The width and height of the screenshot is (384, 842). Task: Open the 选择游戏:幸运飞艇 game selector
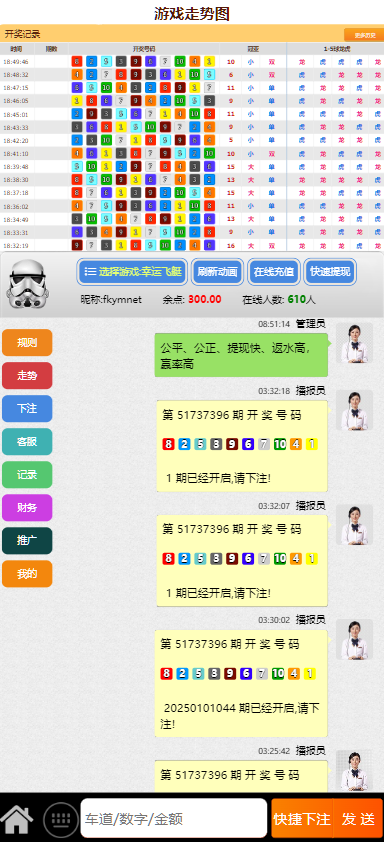tap(132, 272)
